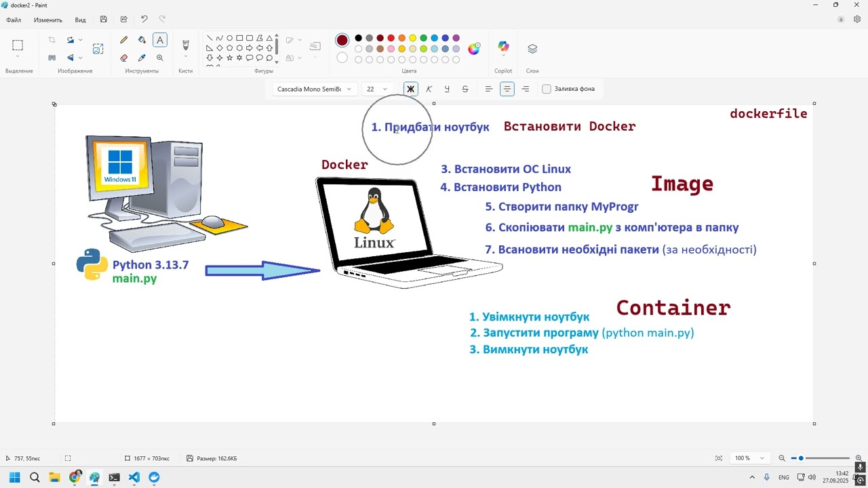Open the Layers panel icon
868x488 pixels.
[532, 49]
